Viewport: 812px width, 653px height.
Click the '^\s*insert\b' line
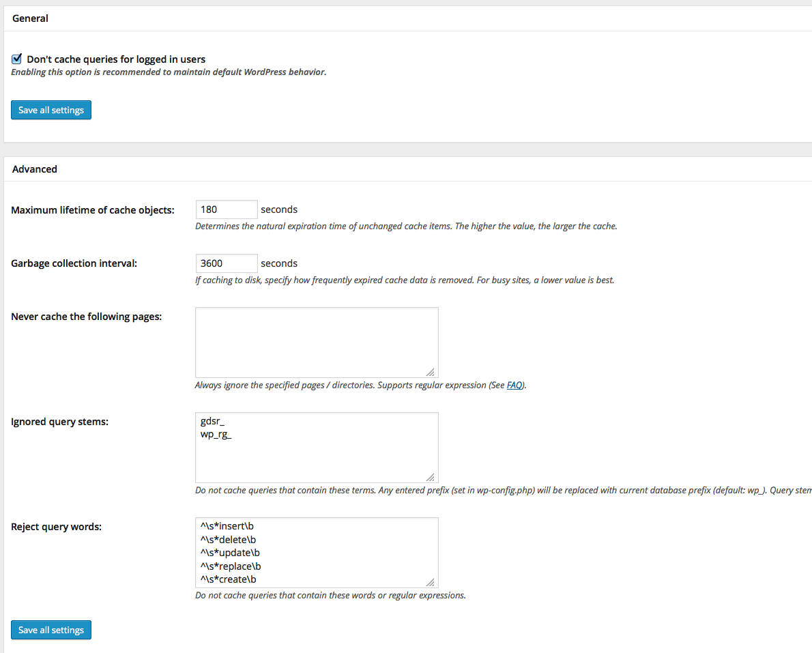[227, 526]
